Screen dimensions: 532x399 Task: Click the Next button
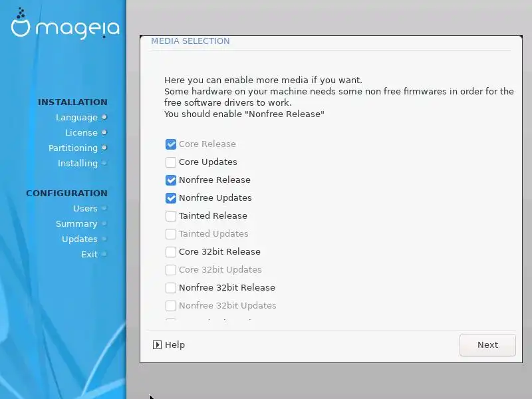(487, 345)
